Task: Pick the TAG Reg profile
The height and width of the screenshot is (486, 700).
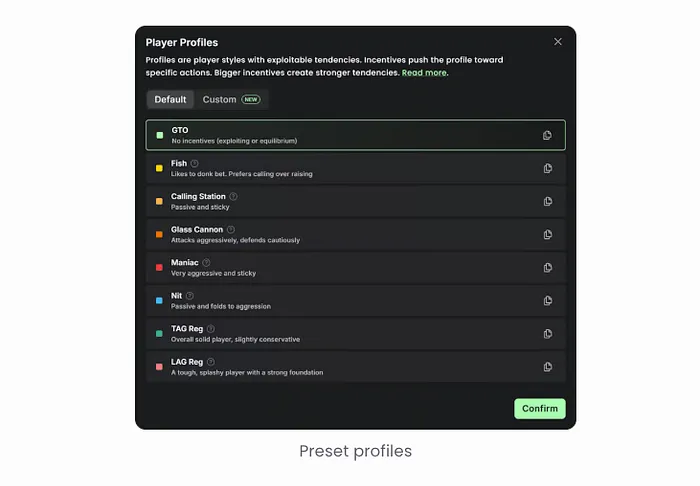Action: (355, 334)
